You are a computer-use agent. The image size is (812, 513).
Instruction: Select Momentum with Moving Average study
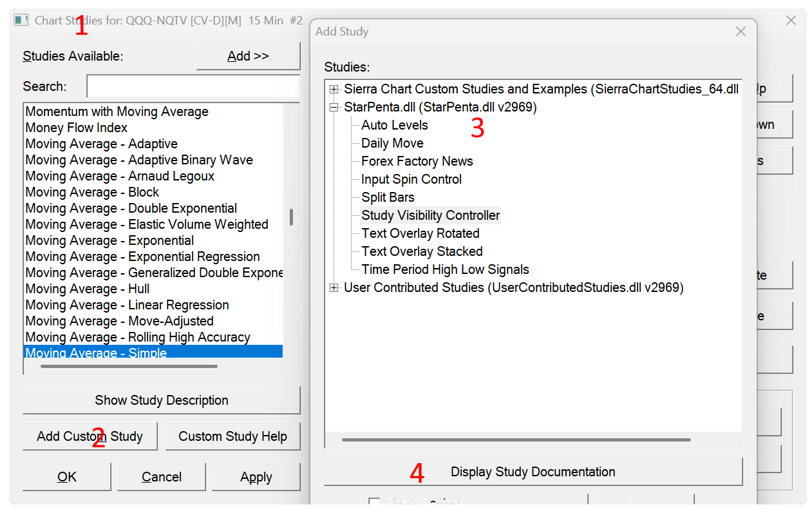[117, 111]
